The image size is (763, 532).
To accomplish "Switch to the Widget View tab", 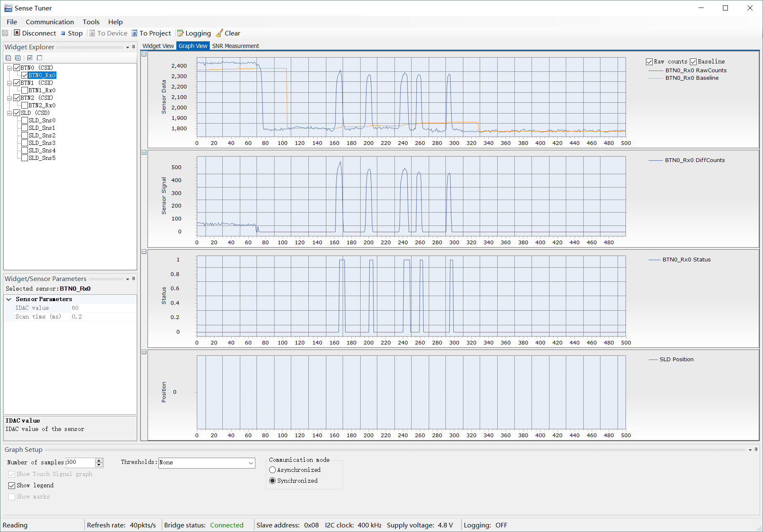I will [x=158, y=46].
